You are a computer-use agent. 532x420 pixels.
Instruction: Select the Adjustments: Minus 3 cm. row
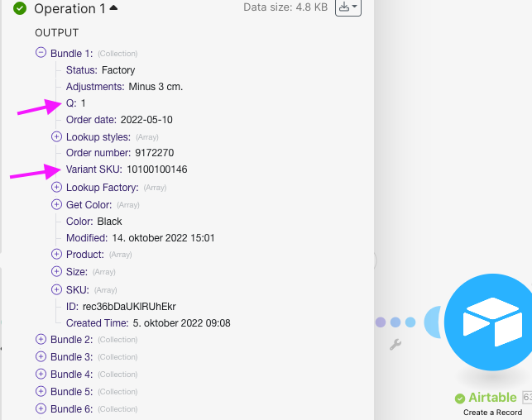[x=124, y=87]
